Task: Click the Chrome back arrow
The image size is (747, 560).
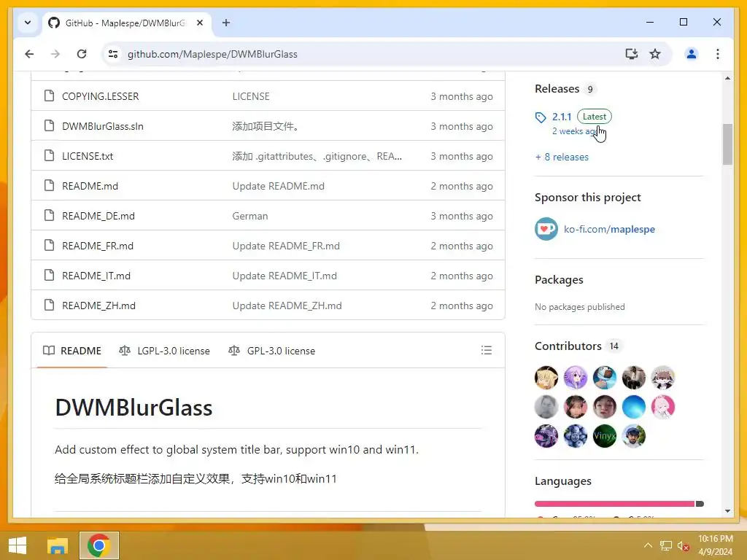Action: pyautogui.click(x=29, y=54)
